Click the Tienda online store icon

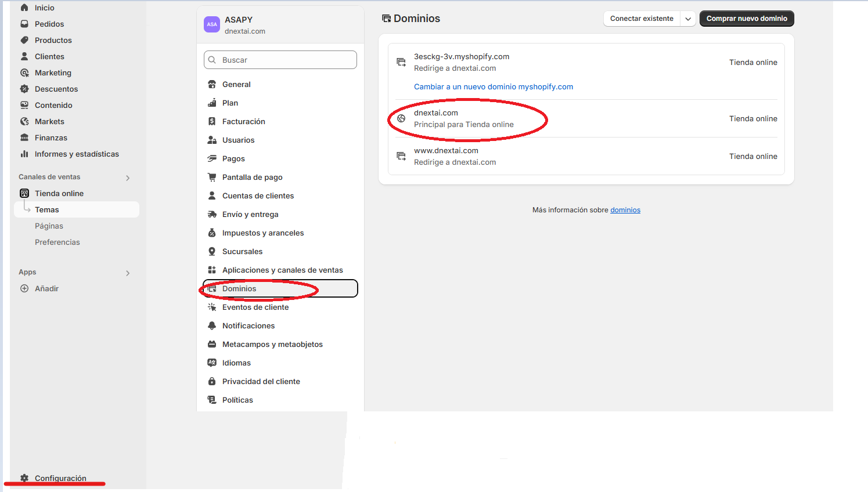pyautogui.click(x=24, y=193)
